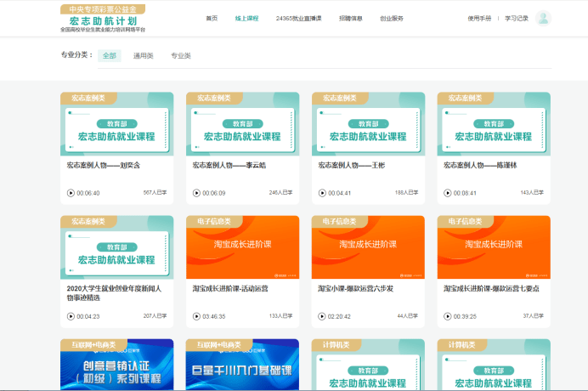Viewport: 588px width, 391px height.
Task: Open the user avatar icon in header
Action: (543, 18)
